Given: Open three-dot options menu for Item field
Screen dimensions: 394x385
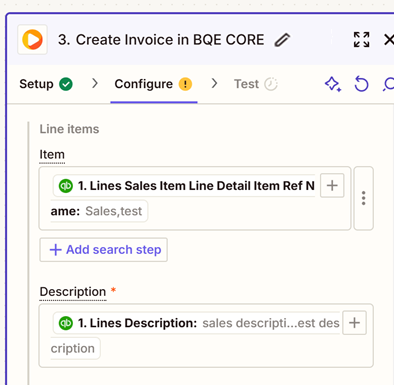Looking at the screenshot, I should click(363, 198).
